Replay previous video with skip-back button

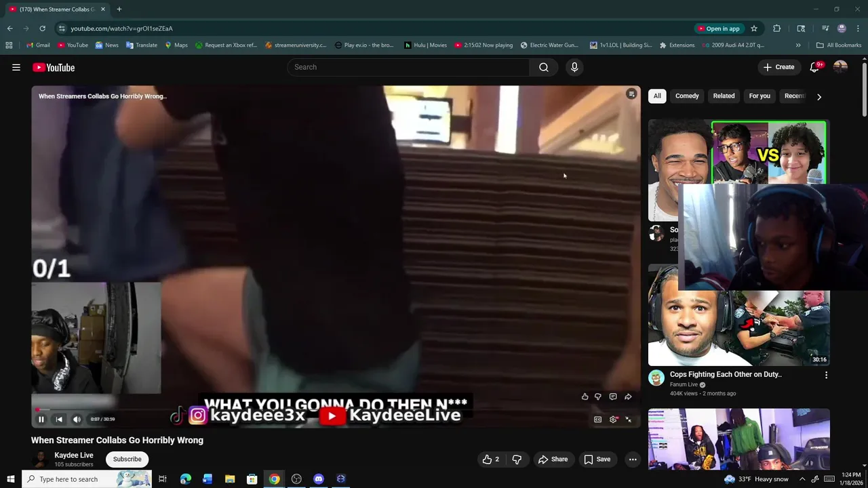(x=59, y=420)
